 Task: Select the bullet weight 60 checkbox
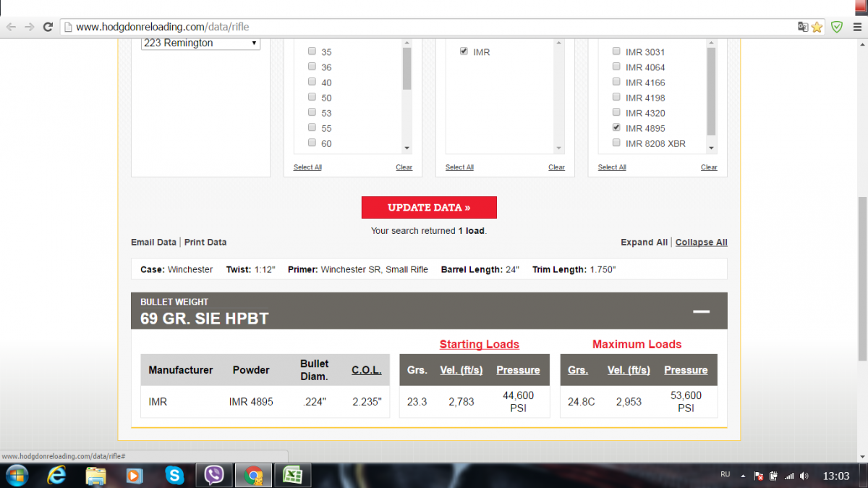pyautogui.click(x=312, y=143)
